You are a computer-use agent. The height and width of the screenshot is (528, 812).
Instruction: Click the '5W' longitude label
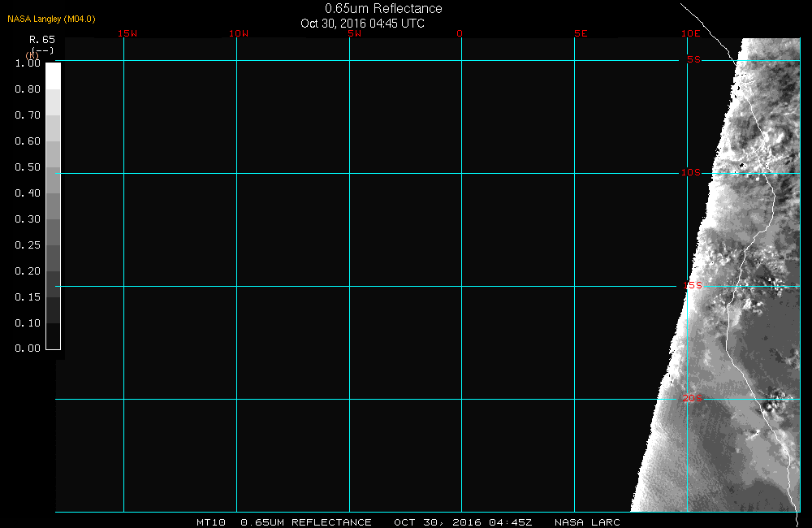coord(355,33)
